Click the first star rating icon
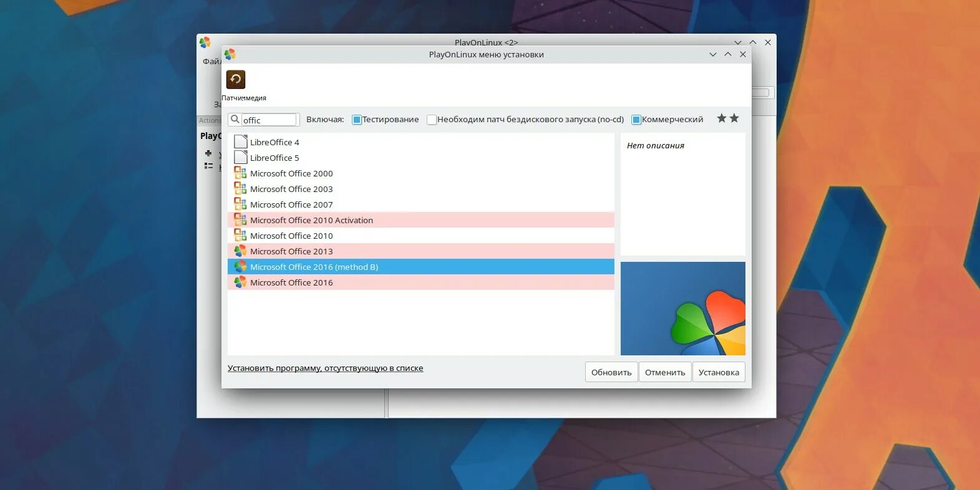This screenshot has width=980, height=490. (722, 118)
